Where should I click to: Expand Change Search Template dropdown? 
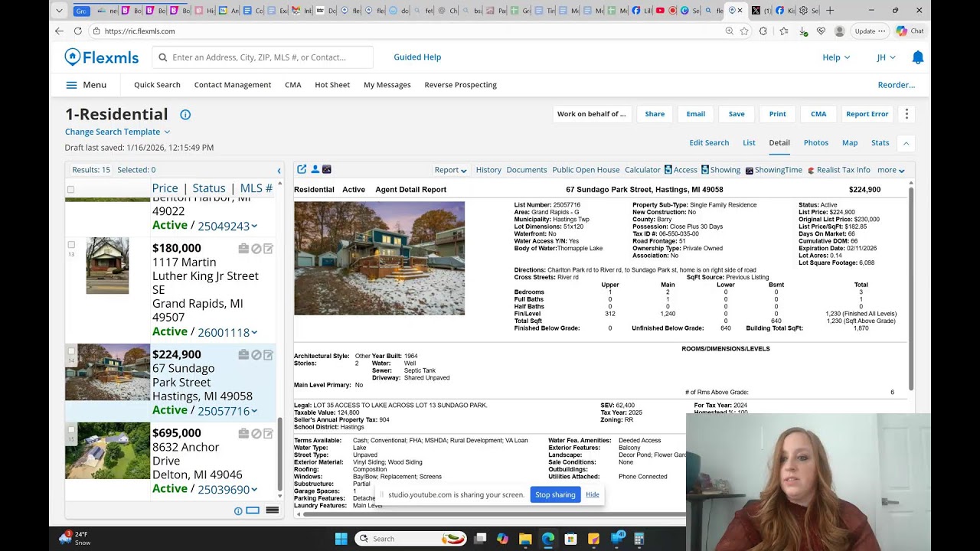click(x=117, y=132)
